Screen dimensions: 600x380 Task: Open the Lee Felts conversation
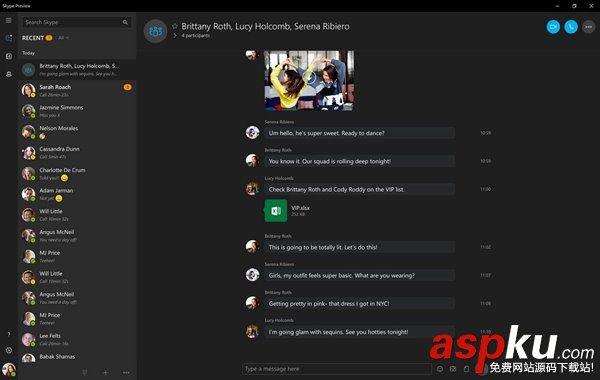pos(77,339)
